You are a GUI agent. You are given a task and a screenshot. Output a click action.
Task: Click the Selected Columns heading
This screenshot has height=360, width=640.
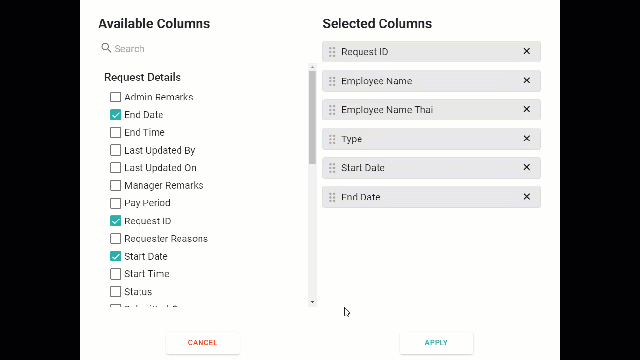pos(377,24)
